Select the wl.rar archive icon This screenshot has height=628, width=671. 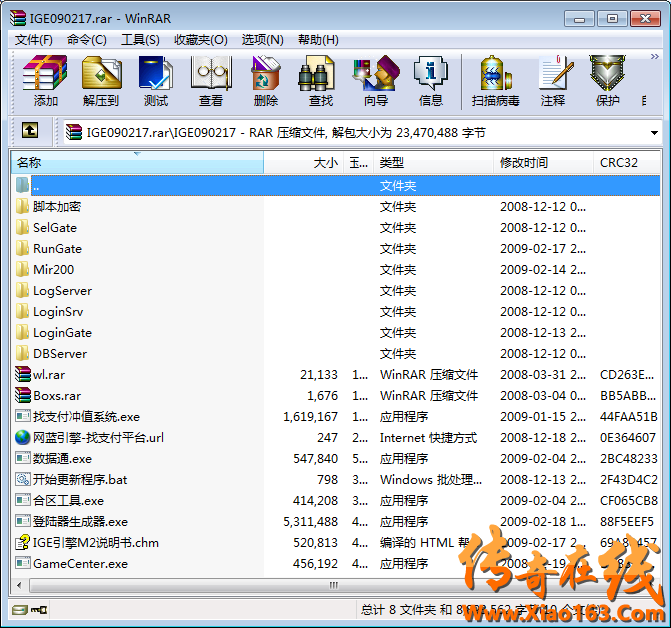click(x=23, y=374)
